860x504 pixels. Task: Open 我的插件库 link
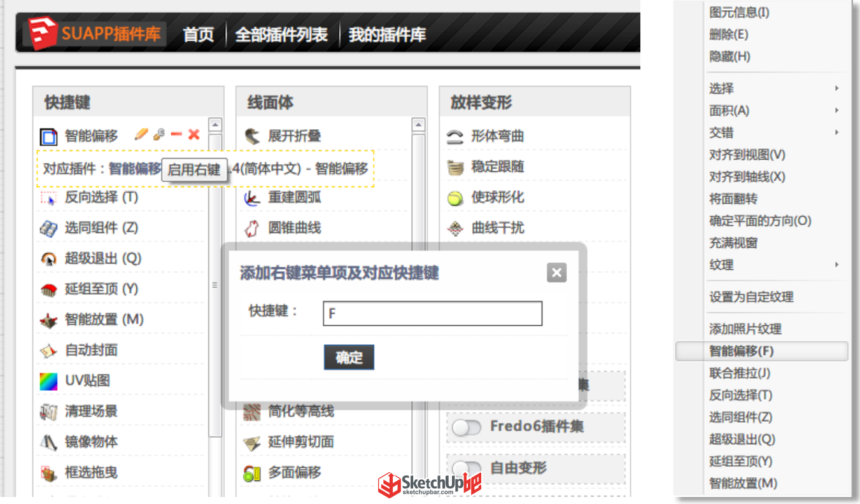[x=387, y=34]
